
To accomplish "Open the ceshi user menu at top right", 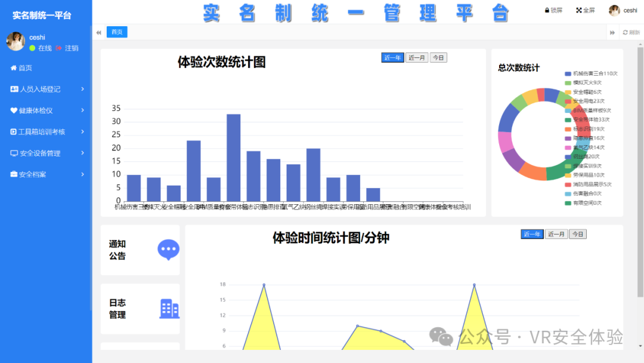I will [x=622, y=10].
